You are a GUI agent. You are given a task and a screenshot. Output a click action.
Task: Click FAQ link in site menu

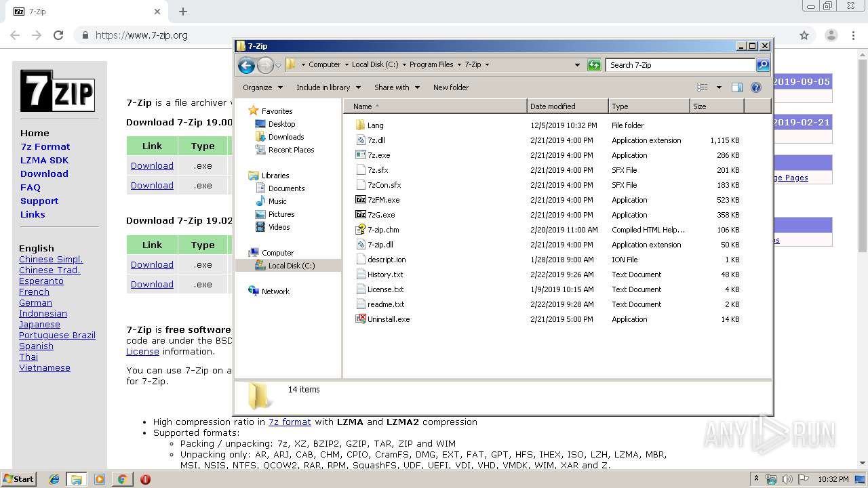coord(31,187)
